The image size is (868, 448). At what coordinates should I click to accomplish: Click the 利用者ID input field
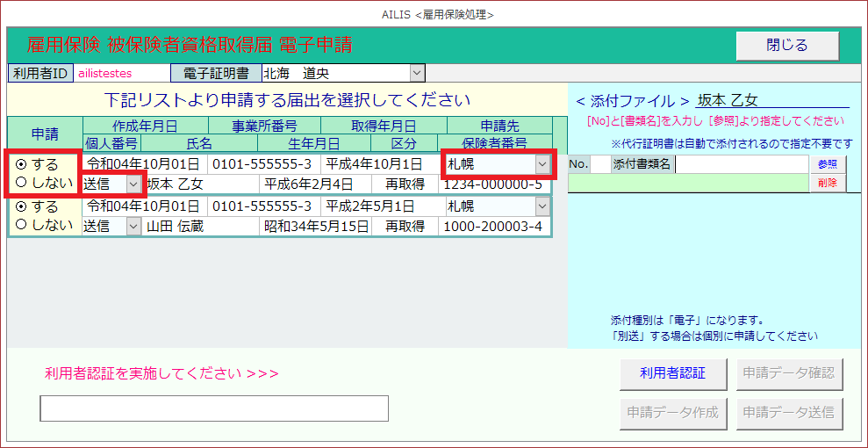[120, 73]
